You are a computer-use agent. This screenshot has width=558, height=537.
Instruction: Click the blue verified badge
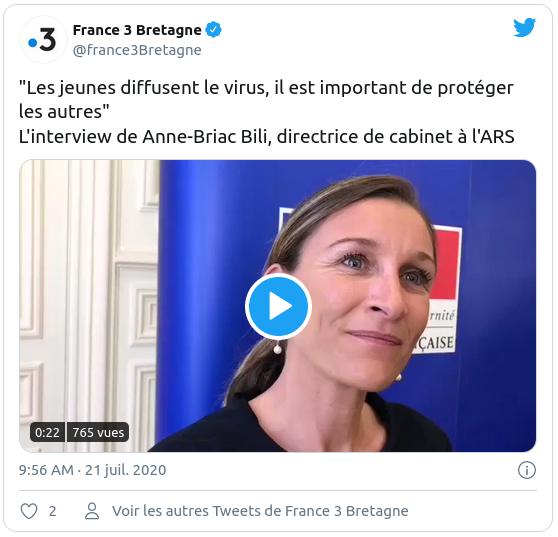tap(214, 30)
